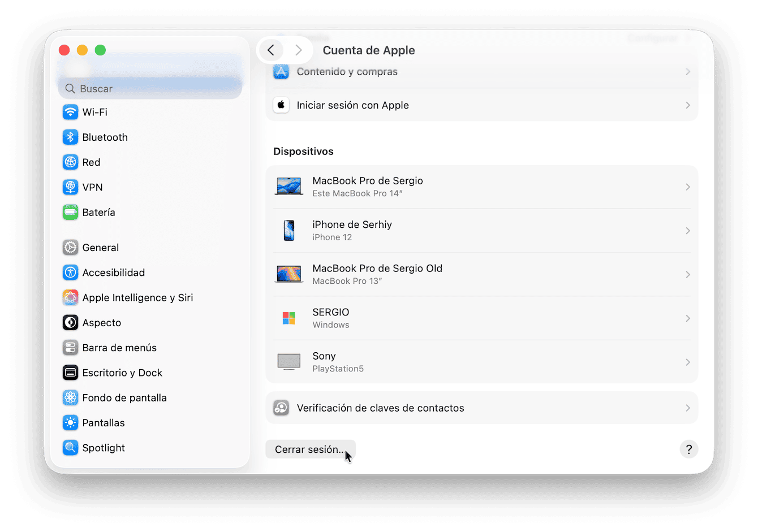Open the Wi-Fi icon in the sidebar
758x532 pixels.
pos(70,112)
